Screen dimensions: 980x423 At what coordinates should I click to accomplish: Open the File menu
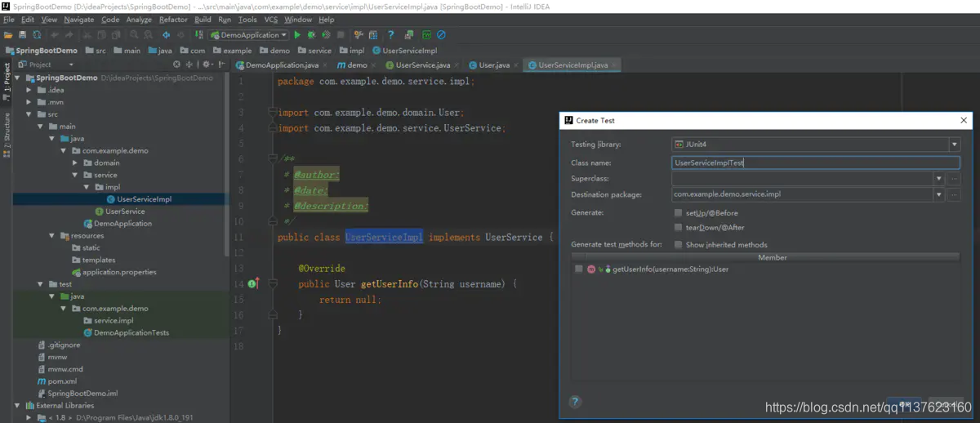pos(9,20)
